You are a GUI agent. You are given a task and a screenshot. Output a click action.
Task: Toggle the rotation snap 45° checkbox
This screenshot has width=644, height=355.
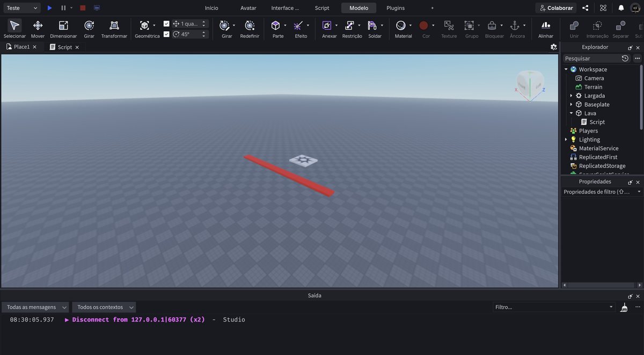tap(166, 34)
